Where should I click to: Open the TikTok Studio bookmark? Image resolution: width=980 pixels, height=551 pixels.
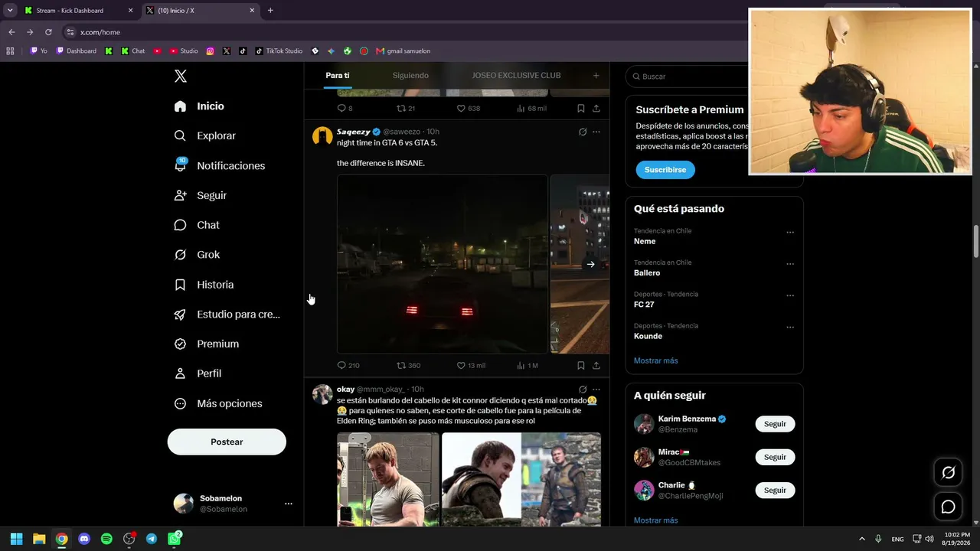pos(279,51)
